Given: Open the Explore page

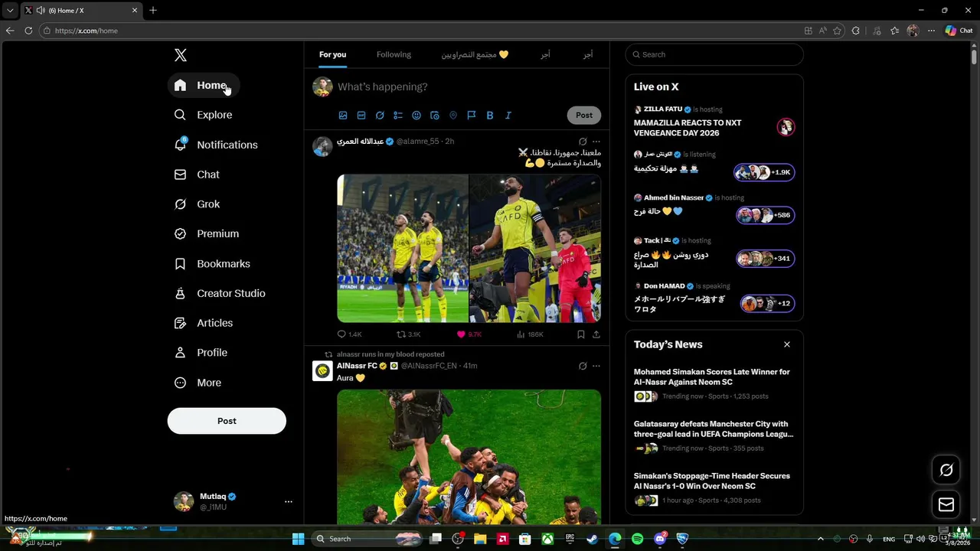Looking at the screenshot, I should tap(204, 115).
